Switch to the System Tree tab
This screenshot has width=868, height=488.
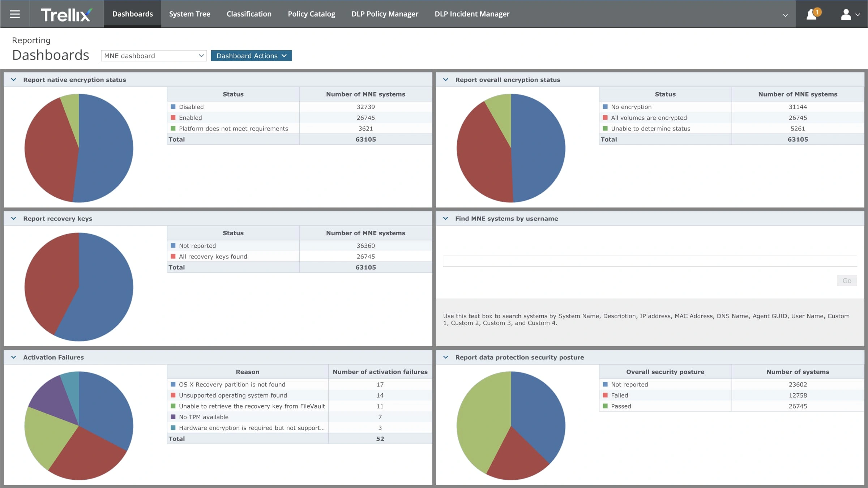(189, 14)
